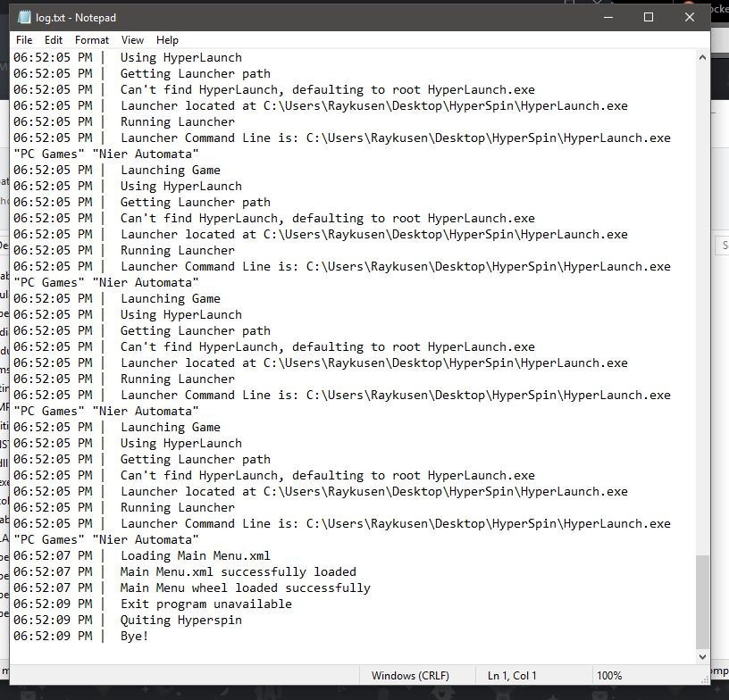Open the File menu
This screenshot has width=729, height=700.
point(24,40)
